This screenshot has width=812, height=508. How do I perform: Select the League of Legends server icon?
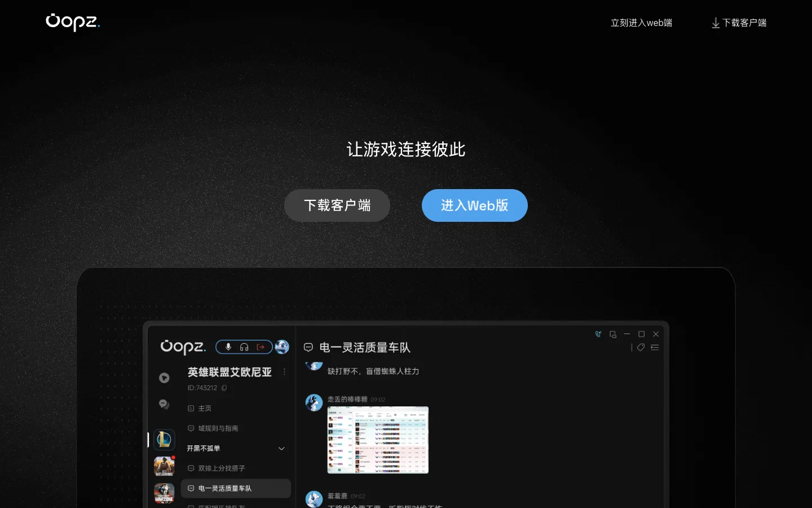[164, 439]
